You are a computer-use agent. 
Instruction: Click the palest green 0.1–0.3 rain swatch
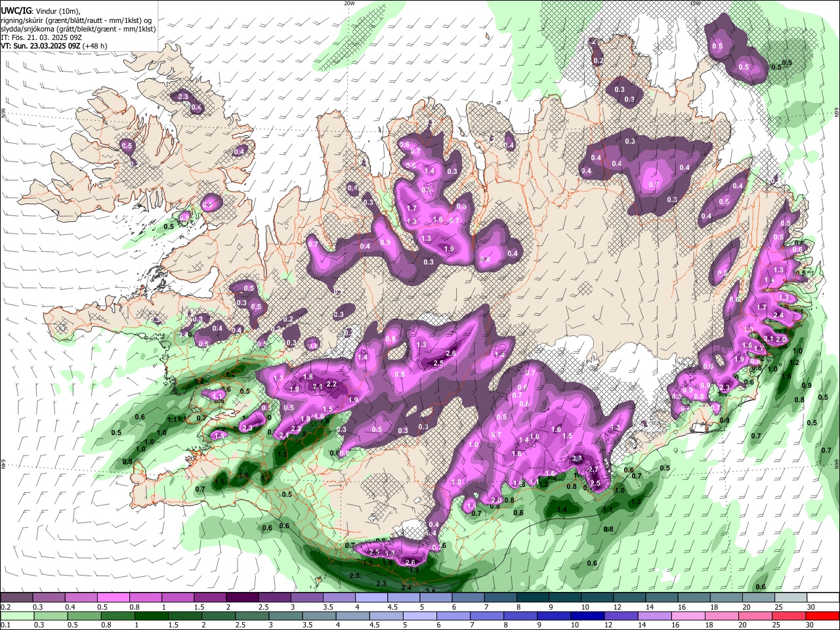[17, 616]
